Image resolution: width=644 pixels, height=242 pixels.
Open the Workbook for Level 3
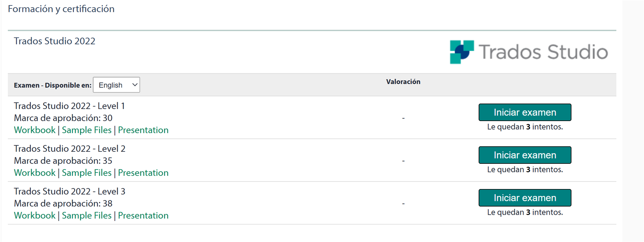(x=34, y=215)
